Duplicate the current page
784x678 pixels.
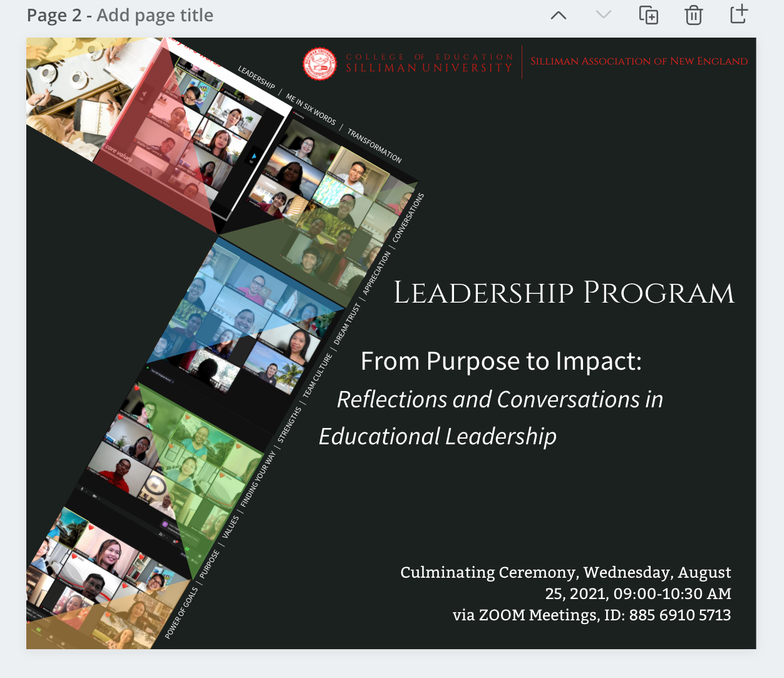click(649, 15)
